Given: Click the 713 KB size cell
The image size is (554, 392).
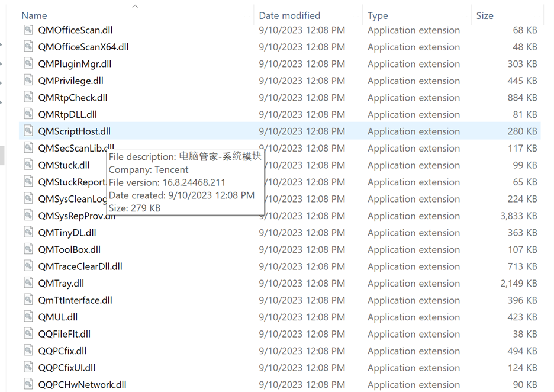Looking at the screenshot, I should pos(522,266).
